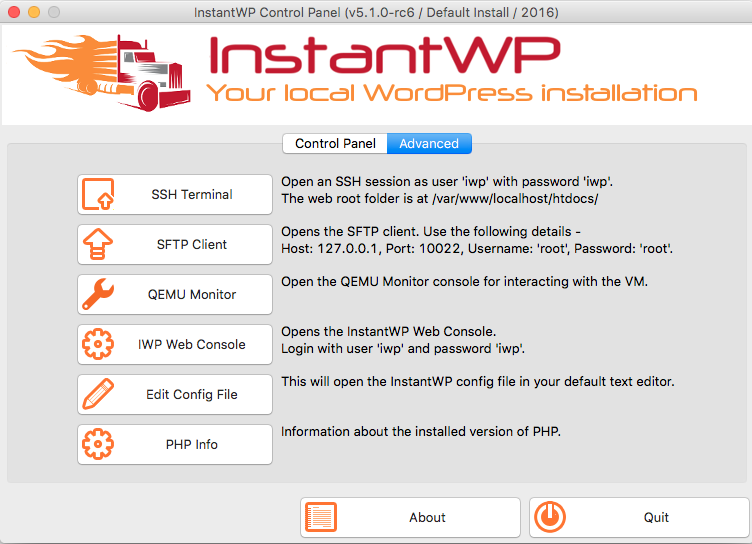Click the SFTP host and port details text
This screenshot has width=752, height=544.
477,248
